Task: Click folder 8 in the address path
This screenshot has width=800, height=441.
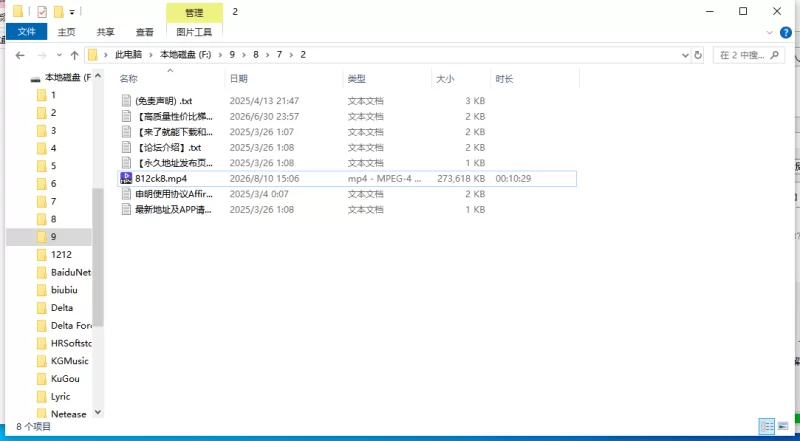Action: coord(256,55)
